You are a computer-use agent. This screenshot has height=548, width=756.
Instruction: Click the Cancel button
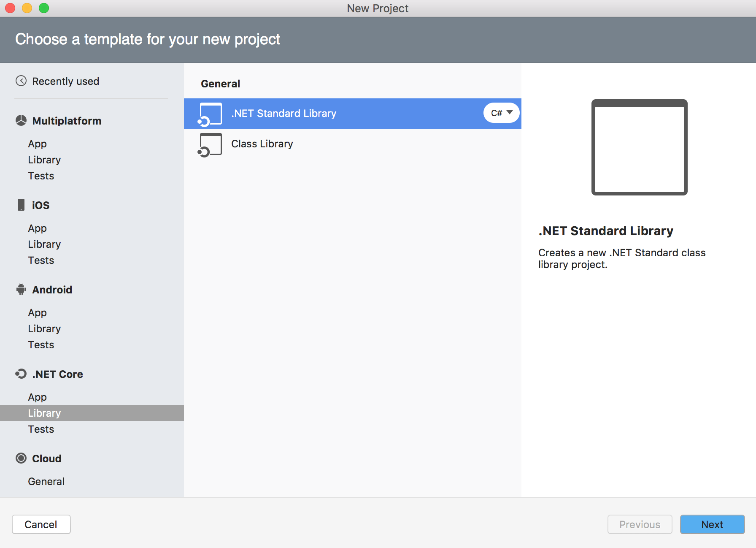[x=41, y=524]
